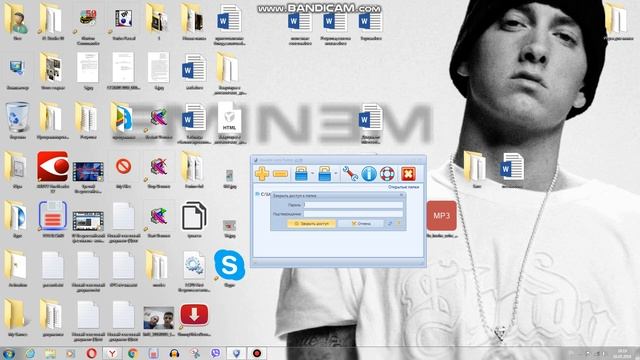640x360 pixels.
Task: Click the open padlock Unlock access icon
Action: click(325, 174)
